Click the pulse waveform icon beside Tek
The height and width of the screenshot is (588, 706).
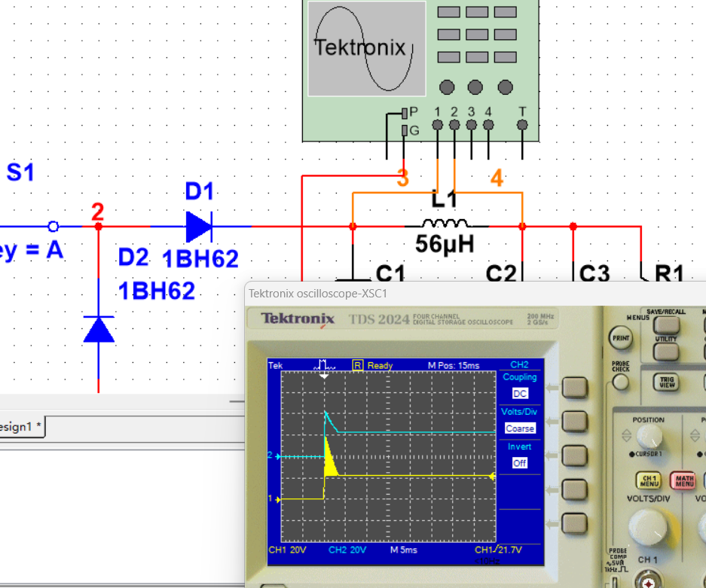click(324, 365)
